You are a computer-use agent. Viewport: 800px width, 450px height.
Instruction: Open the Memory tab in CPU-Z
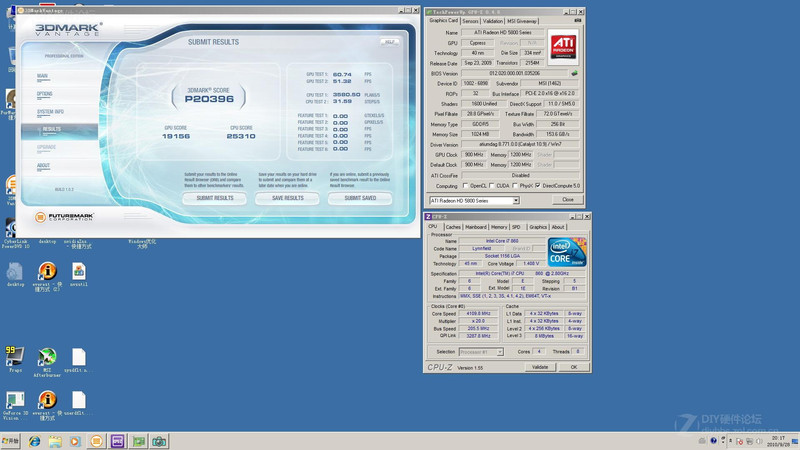[499, 227]
